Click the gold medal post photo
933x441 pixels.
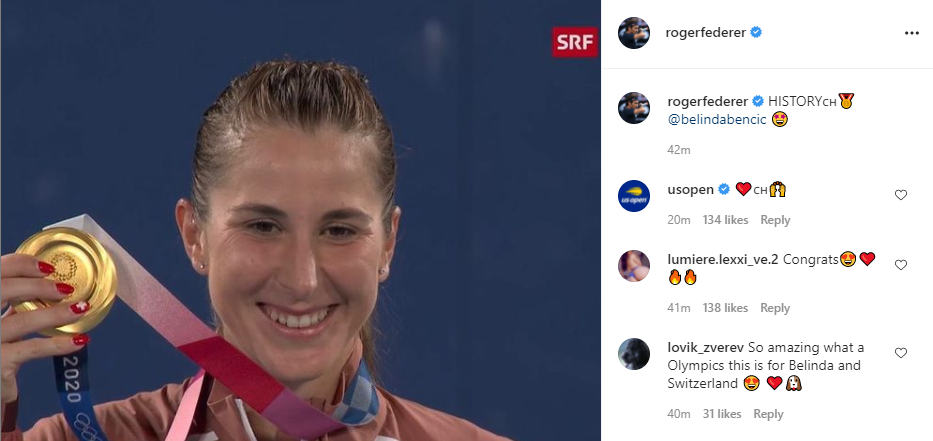pos(300,220)
